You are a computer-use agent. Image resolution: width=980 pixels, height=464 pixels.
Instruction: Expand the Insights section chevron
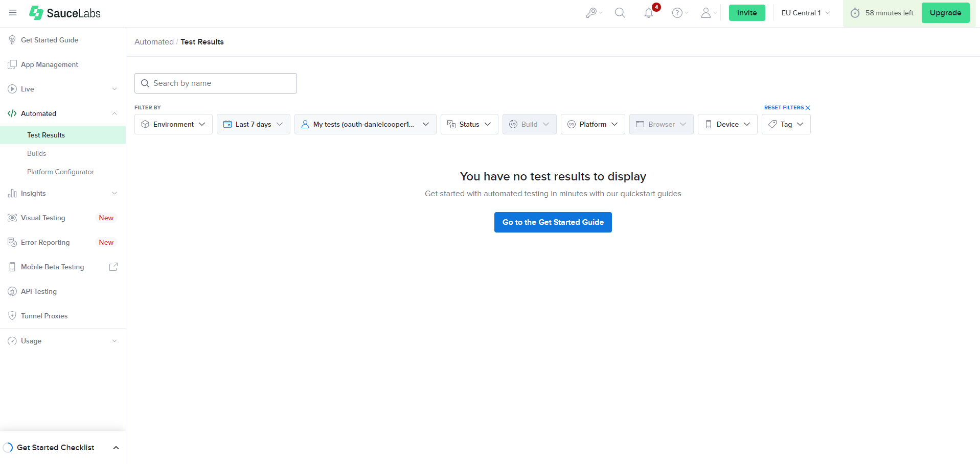click(x=115, y=193)
